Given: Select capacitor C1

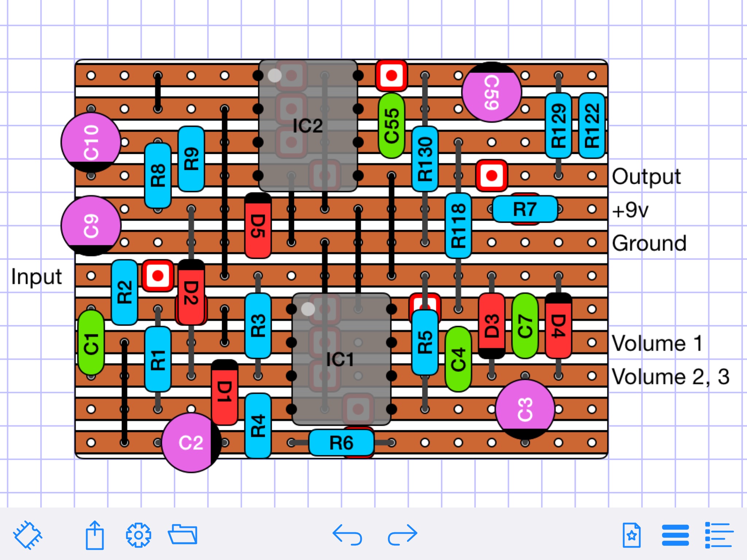Looking at the screenshot, I should click(91, 343).
